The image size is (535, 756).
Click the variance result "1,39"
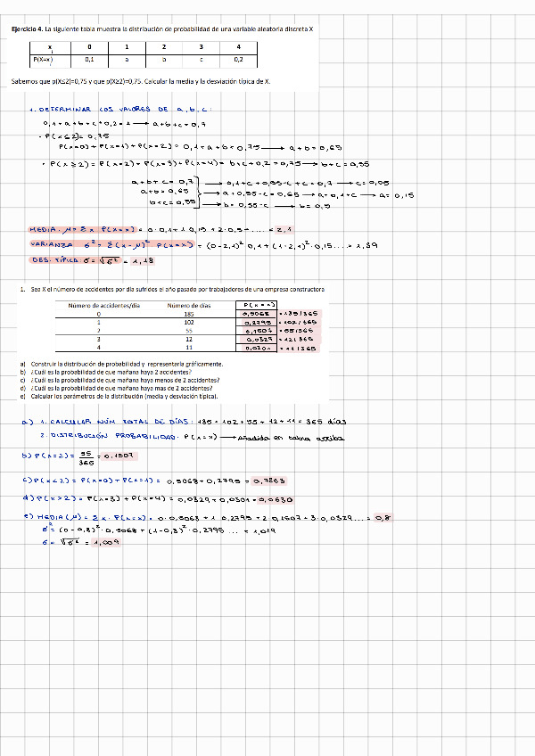pyautogui.click(x=366, y=245)
